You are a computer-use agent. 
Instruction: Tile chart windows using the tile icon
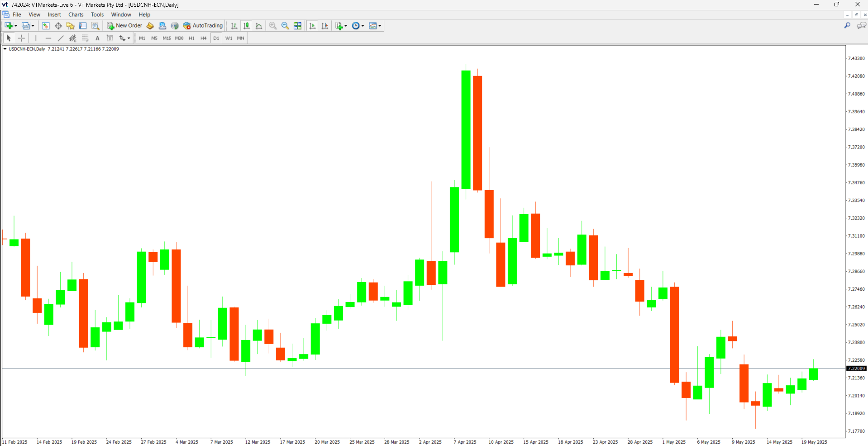pyautogui.click(x=297, y=26)
